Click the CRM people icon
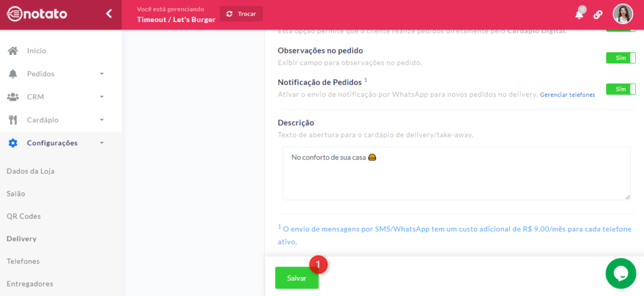This screenshot has height=296, width=644. point(13,97)
